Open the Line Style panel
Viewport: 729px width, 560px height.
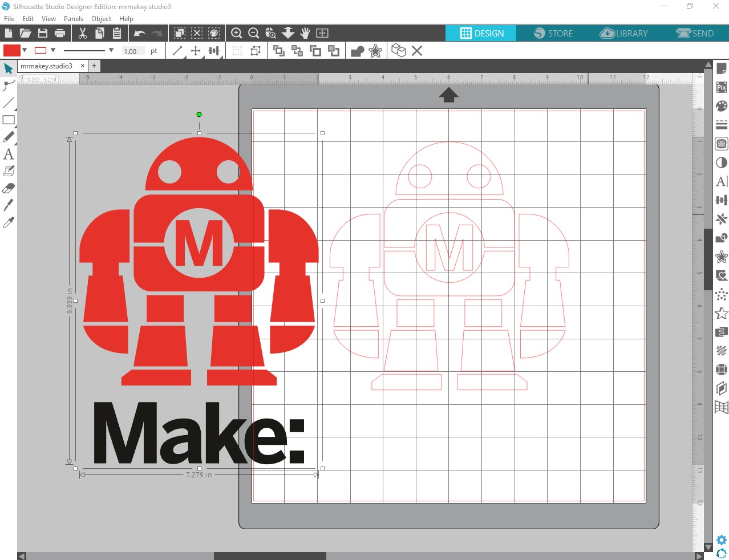pos(722,125)
